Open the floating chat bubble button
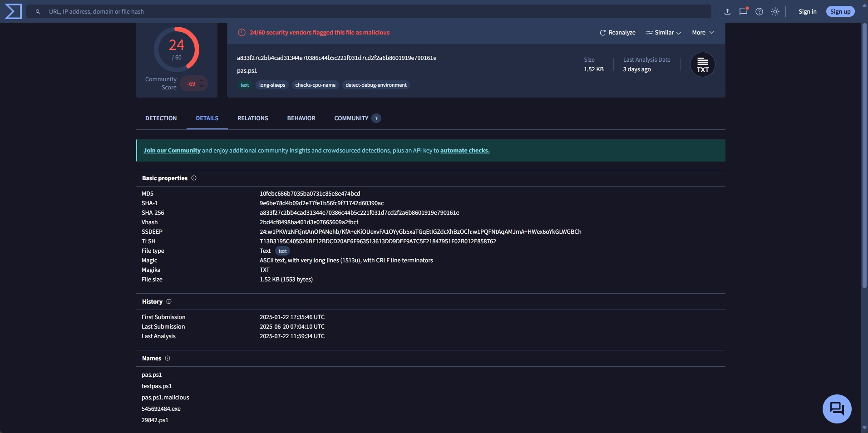Viewport: 868px width, 433px height. [x=836, y=408]
